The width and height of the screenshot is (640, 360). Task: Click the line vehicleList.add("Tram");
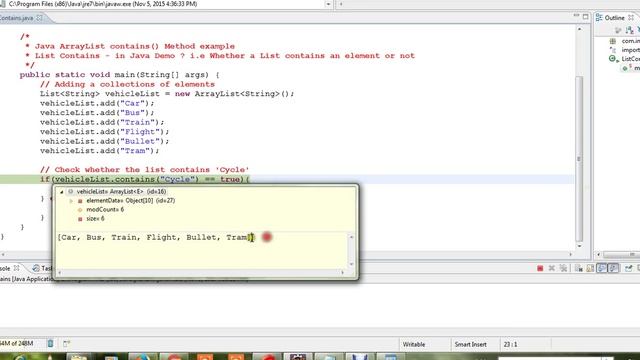[100, 151]
